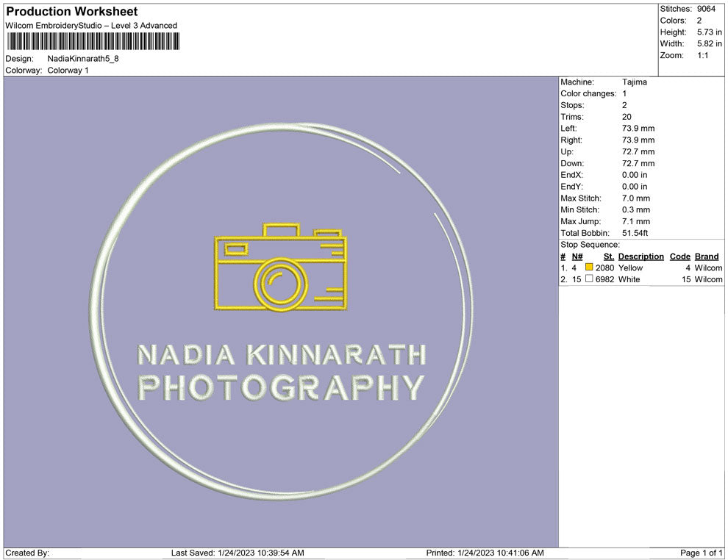The width and height of the screenshot is (728, 560).
Task: Select the yellow thread color swatch
Action: (589, 268)
